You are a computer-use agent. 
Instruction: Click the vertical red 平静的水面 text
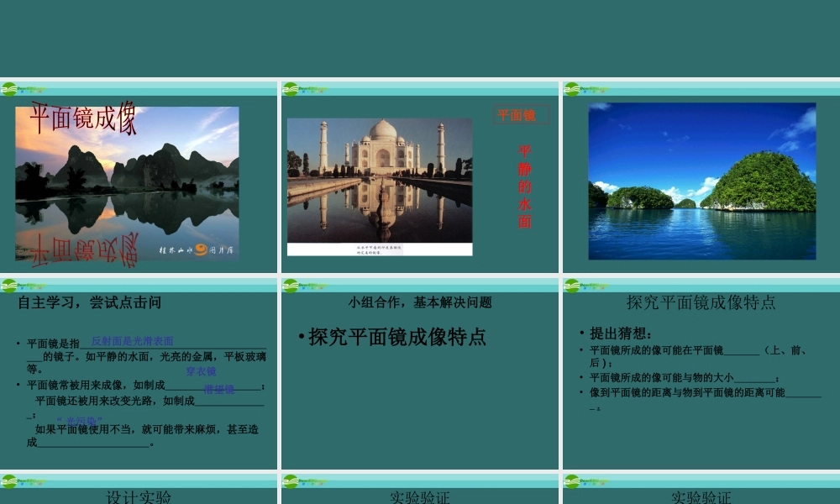pos(525,186)
